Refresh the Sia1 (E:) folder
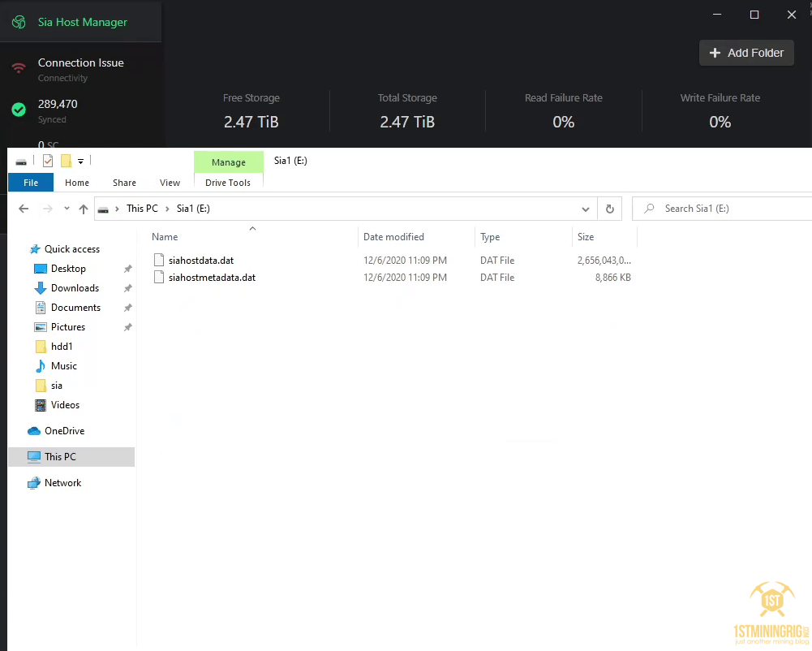The width and height of the screenshot is (812, 651). pos(609,209)
